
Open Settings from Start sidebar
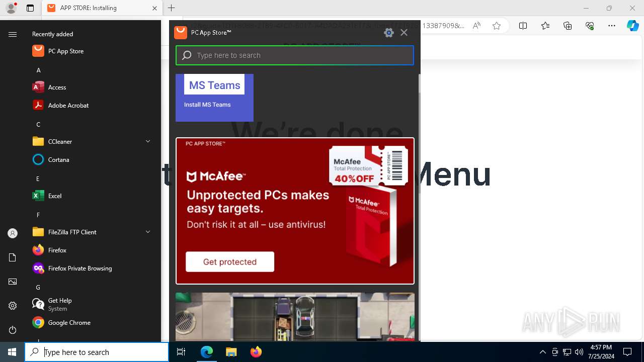coord(13,306)
